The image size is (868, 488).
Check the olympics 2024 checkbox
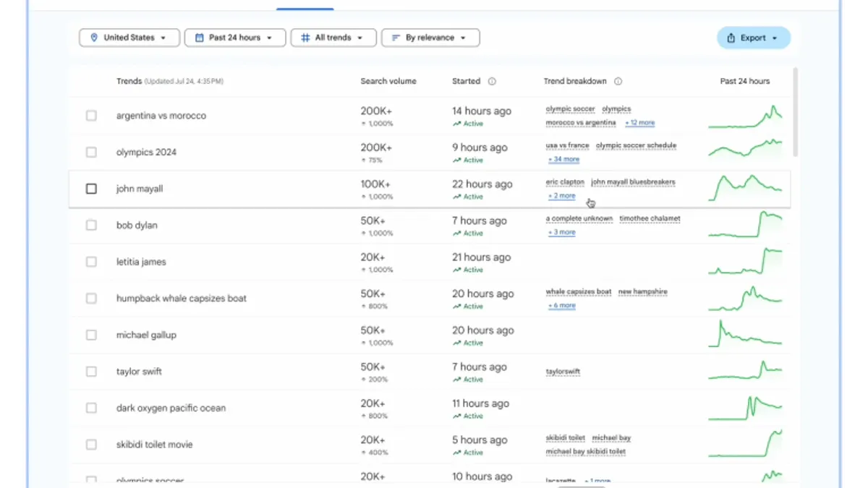point(91,152)
